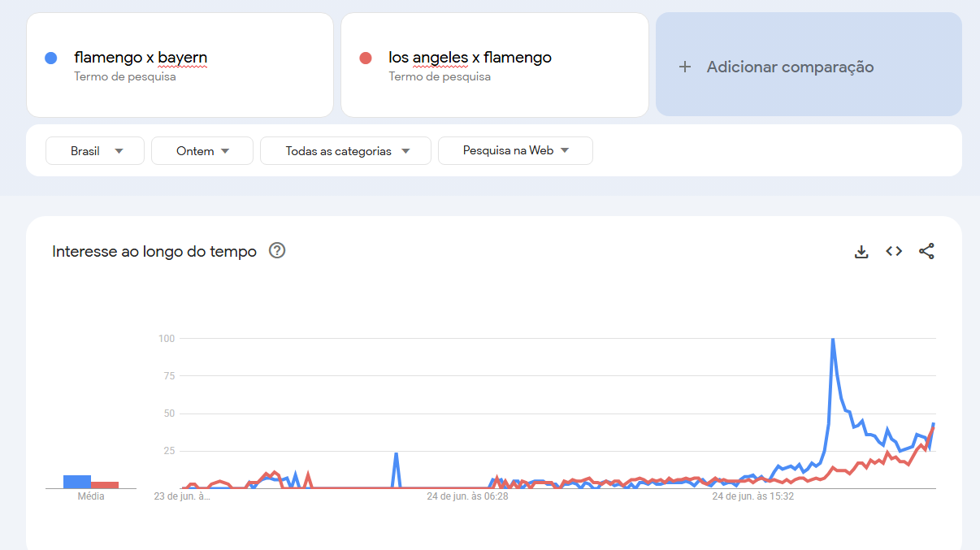Click the 100 y-axis value
The height and width of the screenshot is (550, 980).
point(167,338)
